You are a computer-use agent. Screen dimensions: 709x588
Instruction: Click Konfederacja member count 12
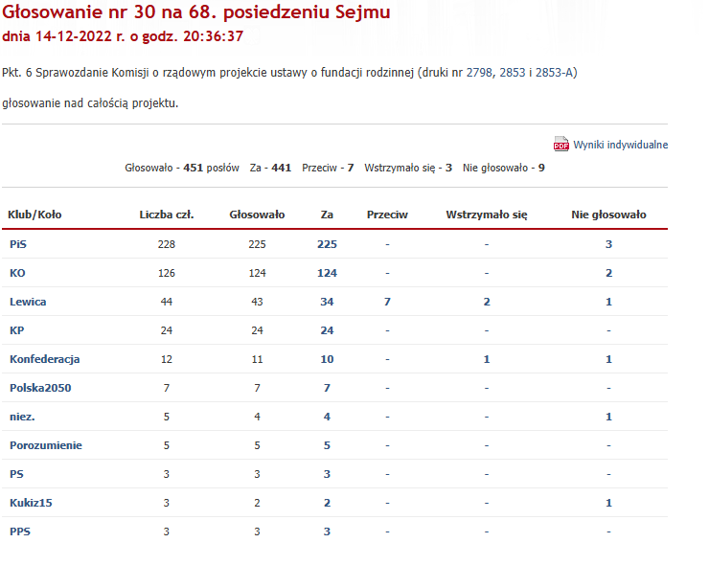(x=167, y=359)
